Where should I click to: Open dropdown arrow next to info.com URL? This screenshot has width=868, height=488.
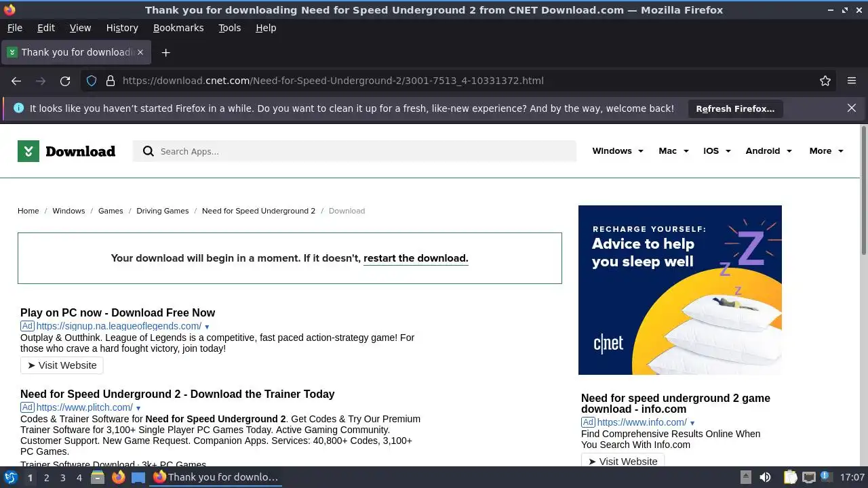tap(692, 423)
